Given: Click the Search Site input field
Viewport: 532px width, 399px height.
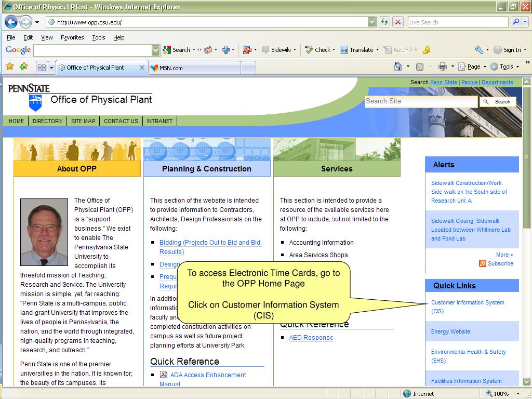Looking at the screenshot, I should pyautogui.click(x=421, y=101).
